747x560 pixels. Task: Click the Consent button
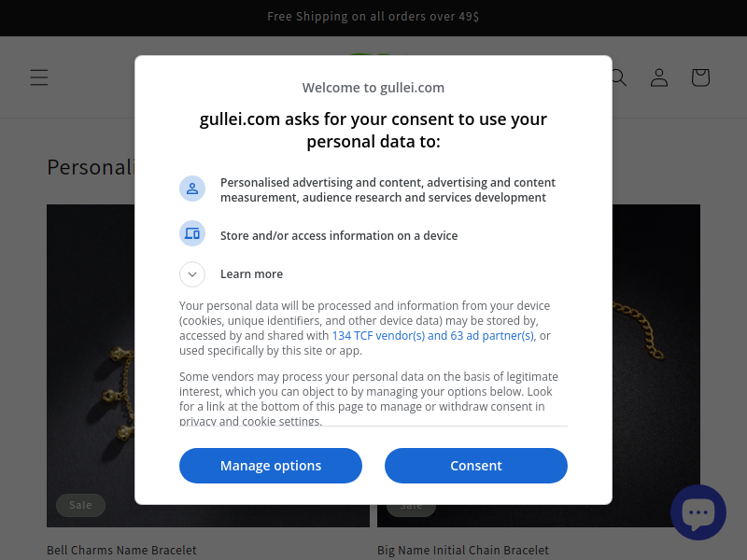pyautogui.click(x=476, y=466)
